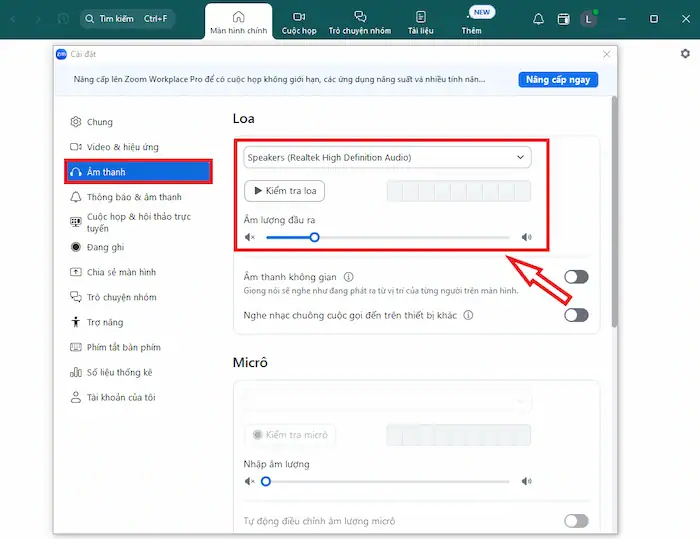Click the Tìm kiếm search box
The width and height of the screenshot is (700, 539).
tap(128, 19)
